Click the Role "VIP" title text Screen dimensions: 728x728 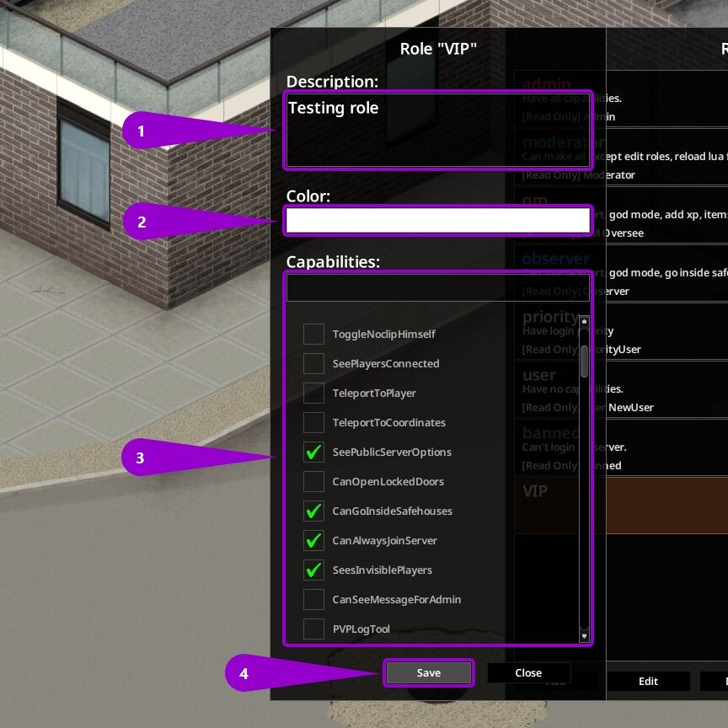[438, 49]
